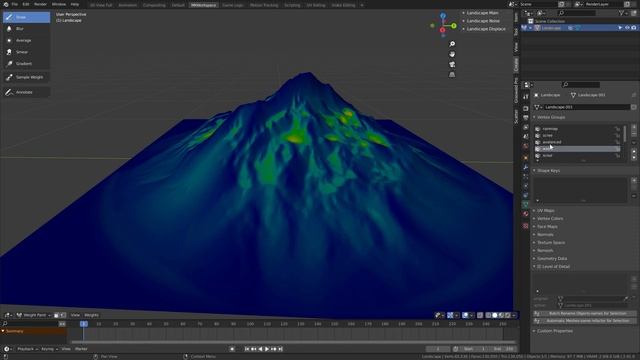This screenshot has height=360, width=640.
Task: Open the Tool properties tab icon
Action: (x=525, y=97)
